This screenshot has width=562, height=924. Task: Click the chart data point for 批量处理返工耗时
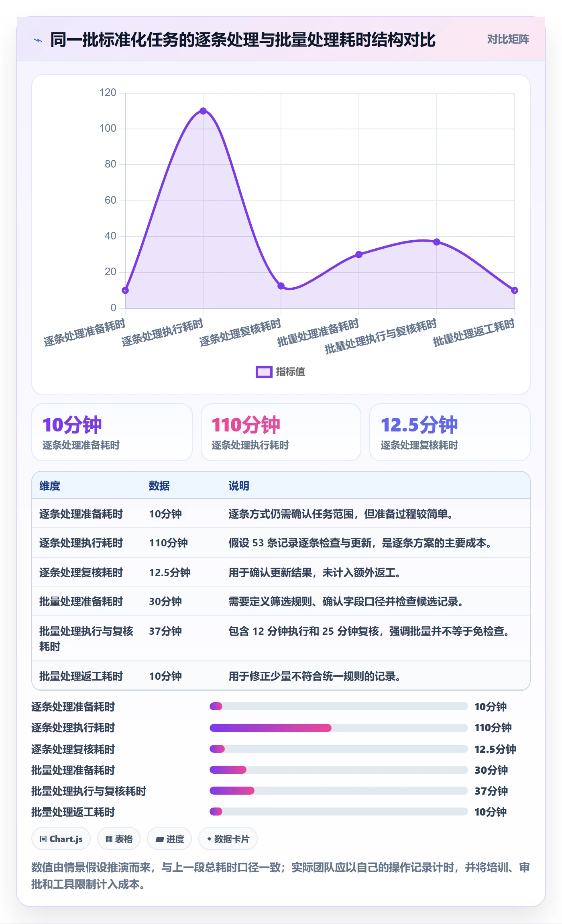[x=515, y=290]
